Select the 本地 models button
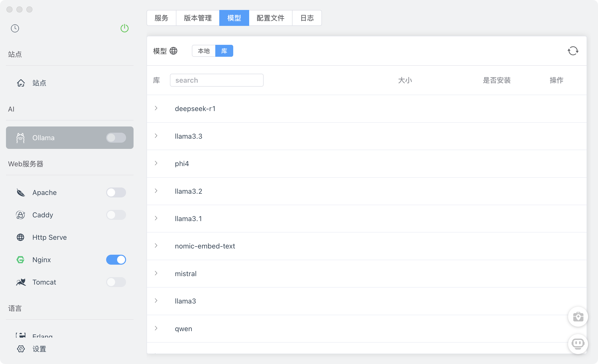The image size is (598, 364). (x=204, y=51)
